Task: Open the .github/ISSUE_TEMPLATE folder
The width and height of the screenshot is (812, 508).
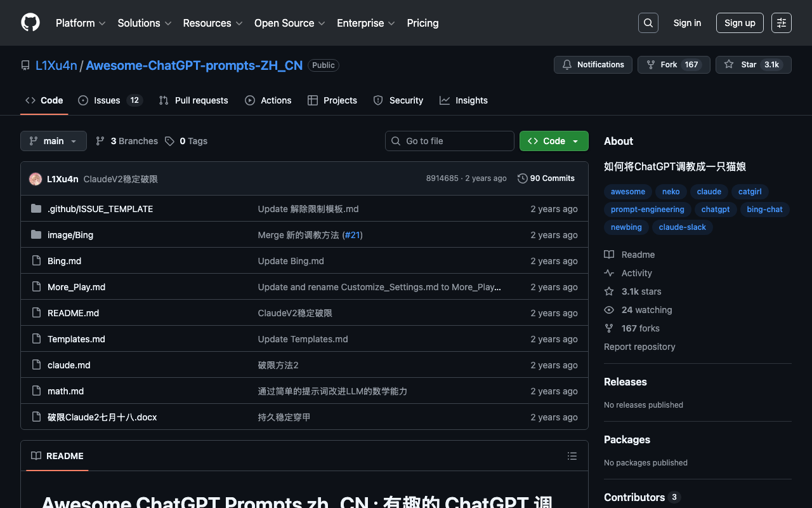Action: pos(100,209)
